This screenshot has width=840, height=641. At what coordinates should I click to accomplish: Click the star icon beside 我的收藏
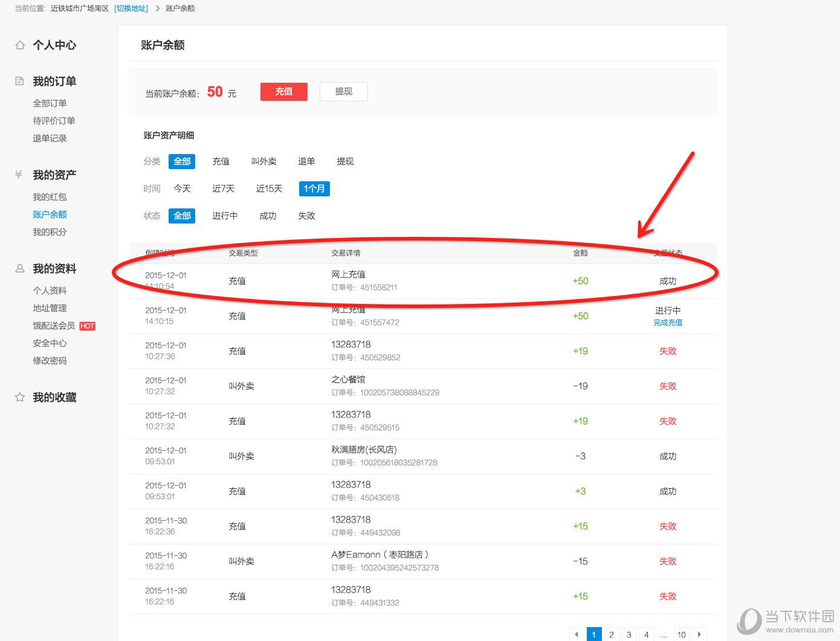(20, 397)
